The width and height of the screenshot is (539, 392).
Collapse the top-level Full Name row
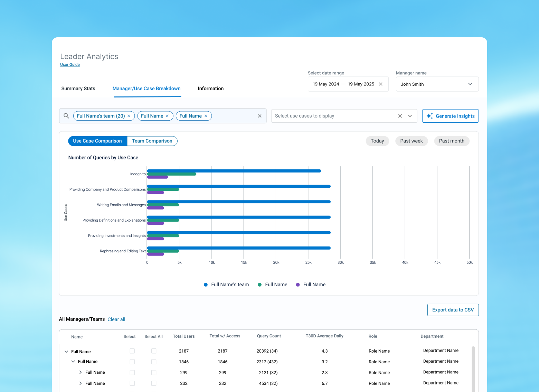66,352
